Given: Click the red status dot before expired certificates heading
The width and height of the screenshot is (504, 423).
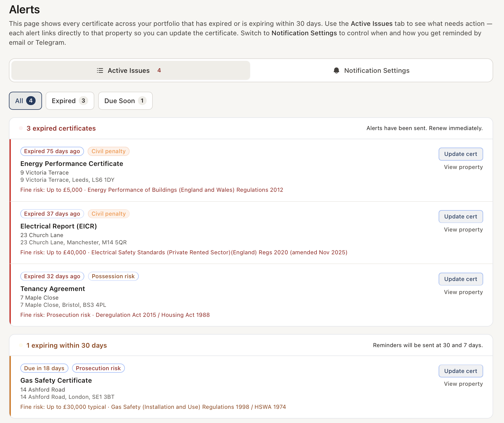Looking at the screenshot, I should [21, 128].
